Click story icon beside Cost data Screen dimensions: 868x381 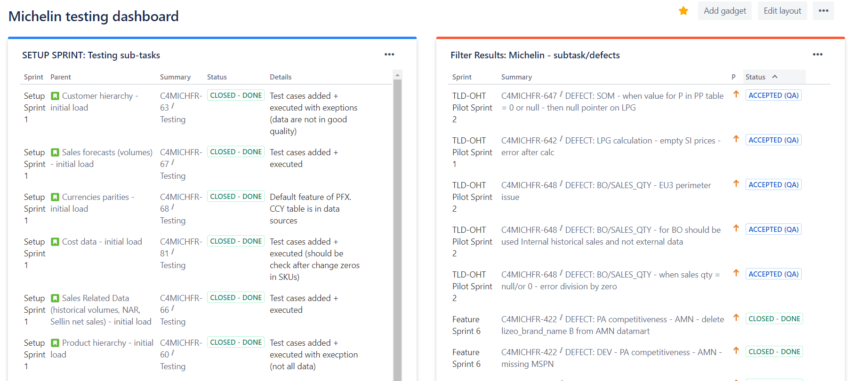55,242
